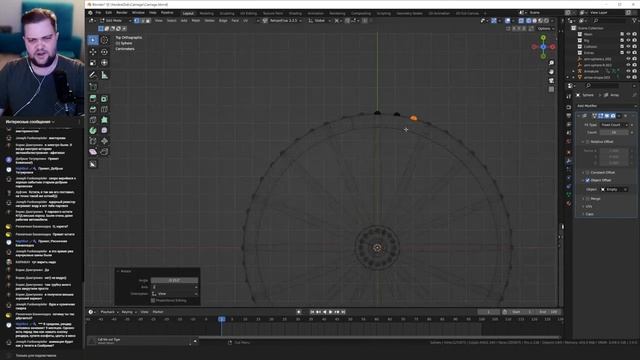Viewport: 640px width, 360px height.
Task: Toggle Array modifier viewport display
Action: click(607, 116)
